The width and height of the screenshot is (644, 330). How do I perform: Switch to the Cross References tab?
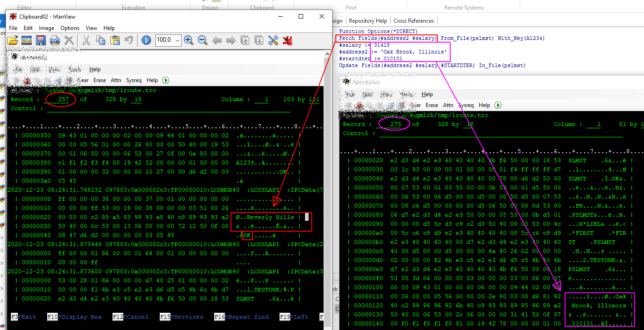tap(413, 21)
